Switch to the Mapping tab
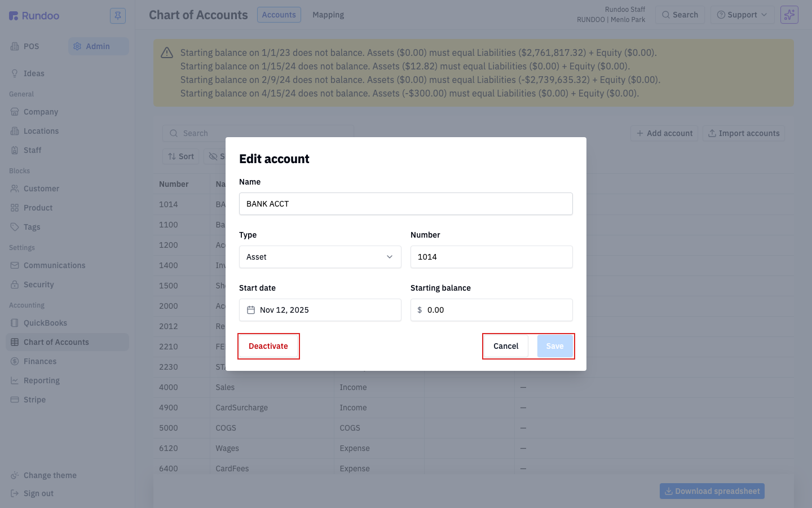 click(328, 15)
